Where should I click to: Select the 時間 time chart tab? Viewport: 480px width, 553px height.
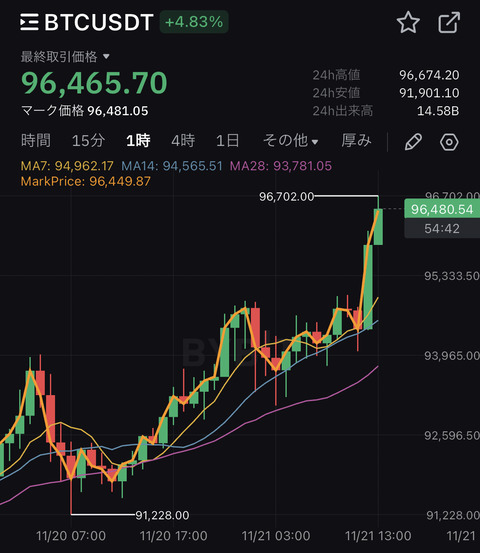[x=36, y=141]
